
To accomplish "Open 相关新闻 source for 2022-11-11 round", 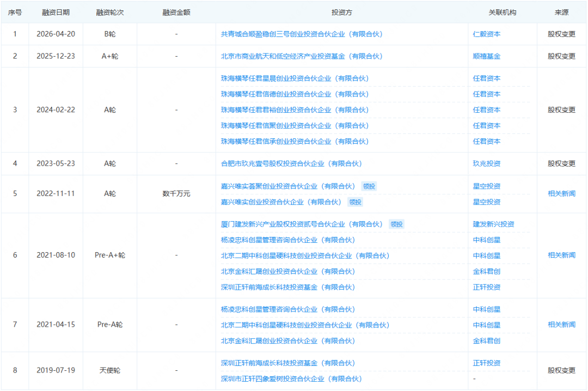I will (561, 194).
